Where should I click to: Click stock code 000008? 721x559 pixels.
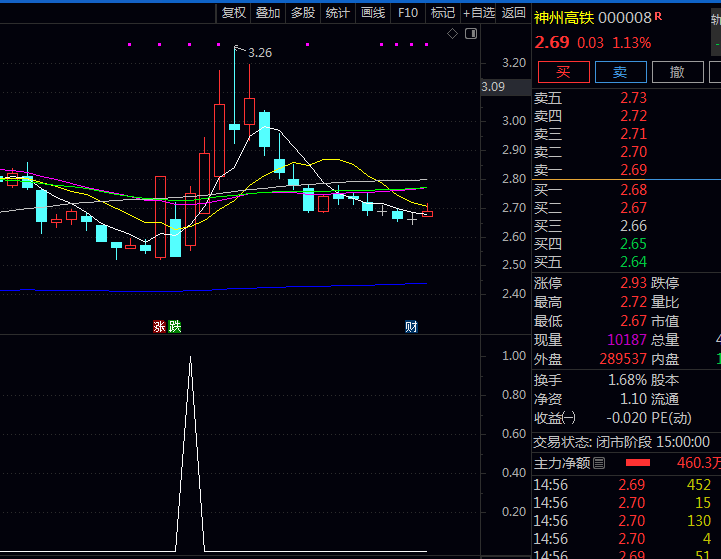point(625,18)
